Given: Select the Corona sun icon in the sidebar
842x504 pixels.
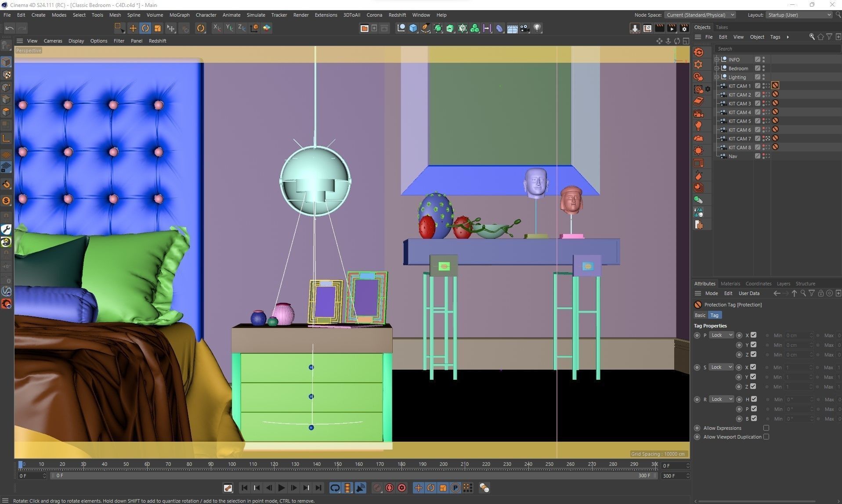Looking at the screenshot, I should pyautogui.click(x=698, y=151).
